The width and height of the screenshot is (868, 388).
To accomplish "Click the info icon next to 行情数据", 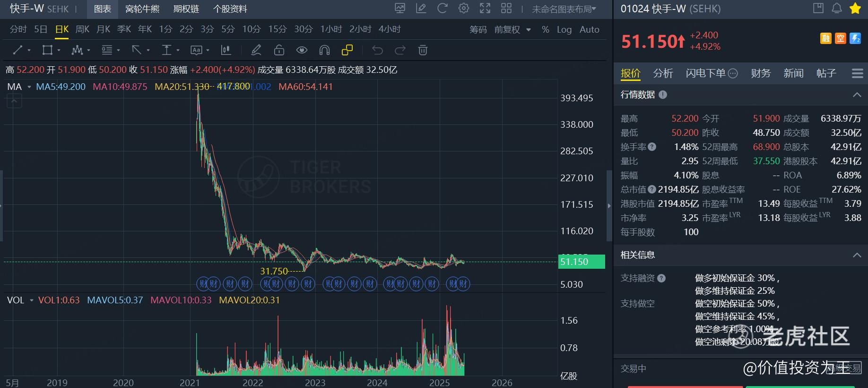I will 663,95.
